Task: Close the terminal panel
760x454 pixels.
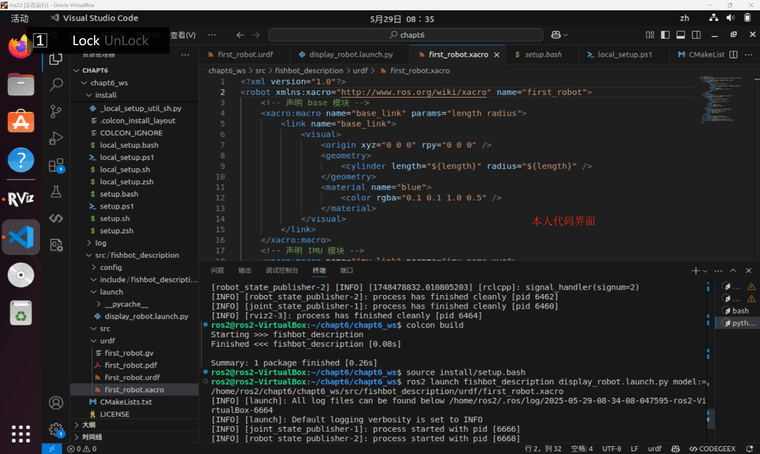Action: 748,271
